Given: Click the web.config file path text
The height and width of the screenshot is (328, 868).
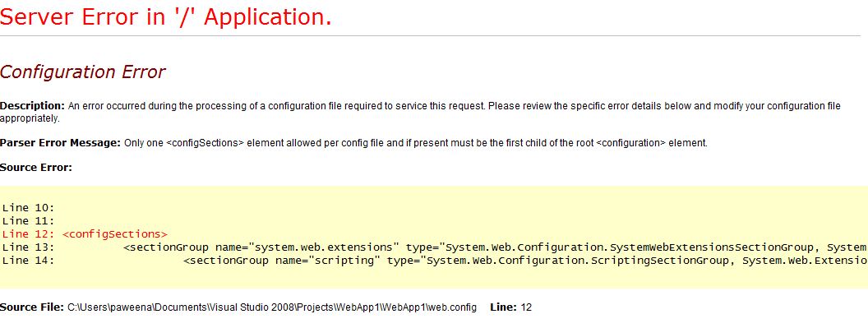Looking at the screenshot, I should click(272, 307).
